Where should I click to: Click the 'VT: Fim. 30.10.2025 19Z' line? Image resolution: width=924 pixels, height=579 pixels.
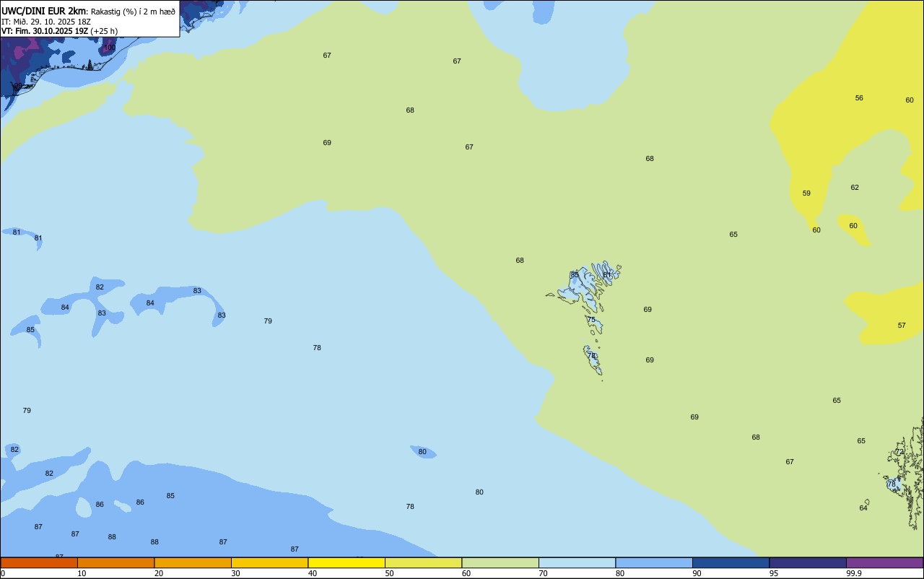[45, 31]
